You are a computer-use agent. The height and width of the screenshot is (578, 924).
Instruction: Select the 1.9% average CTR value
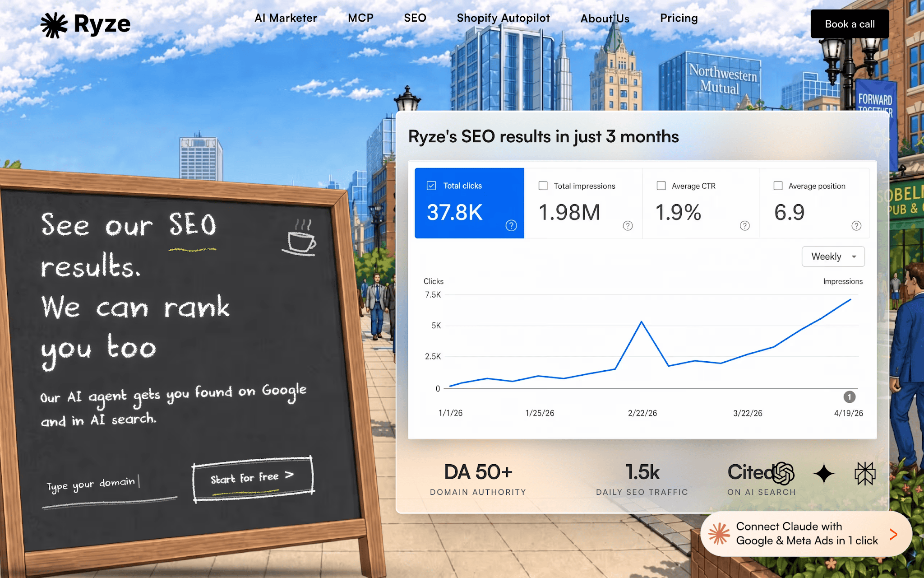pyautogui.click(x=678, y=212)
